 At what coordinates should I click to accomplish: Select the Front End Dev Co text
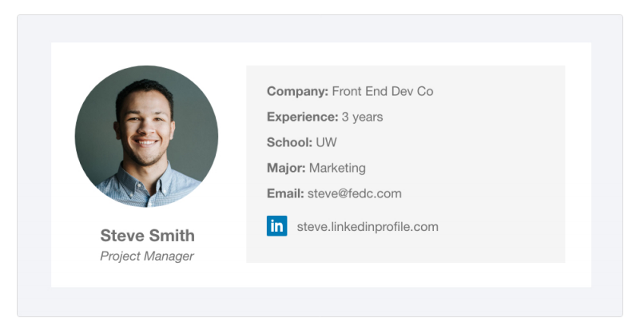click(x=383, y=91)
